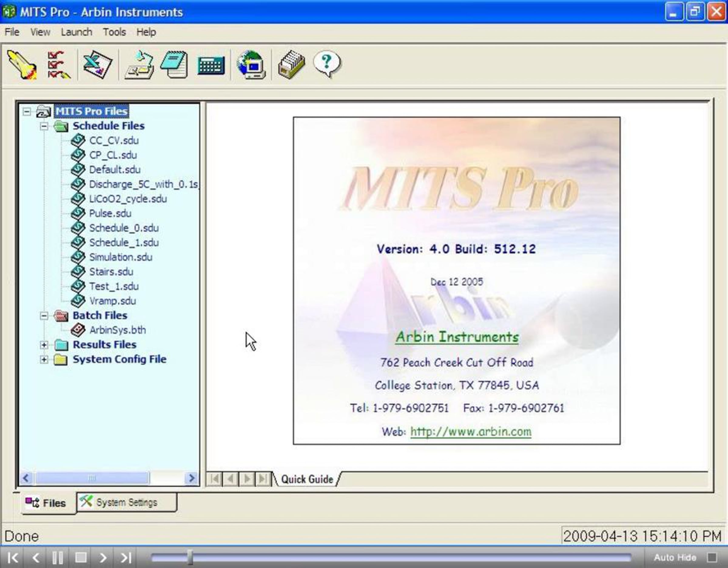This screenshot has width=728, height=568.
Task: Click the red checklist toolbar icon
Action: click(x=58, y=65)
